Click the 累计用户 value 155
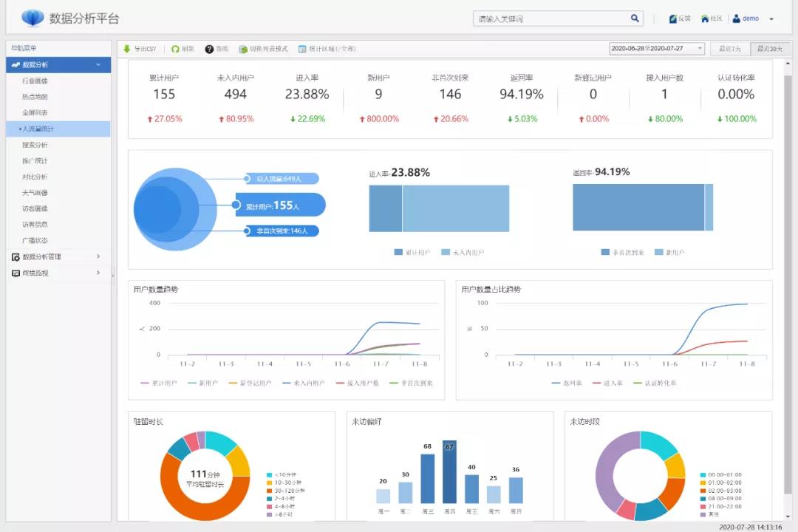The width and height of the screenshot is (798, 532). [164, 94]
